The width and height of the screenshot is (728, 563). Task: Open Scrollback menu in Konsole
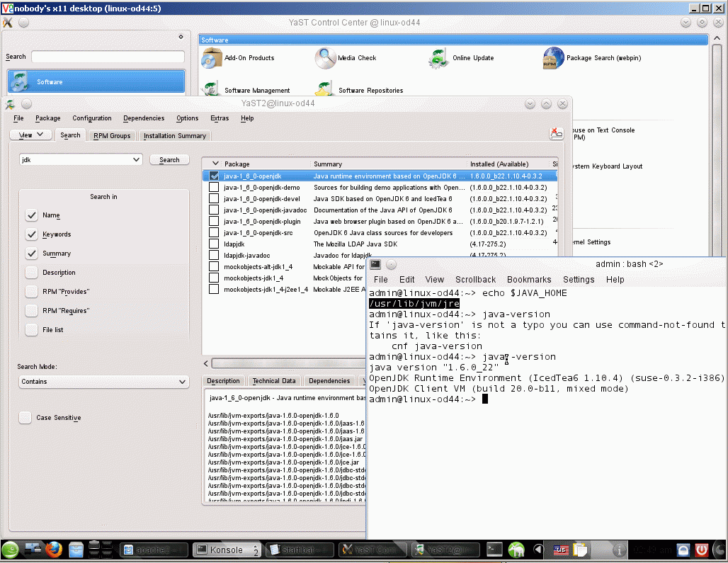(x=475, y=280)
